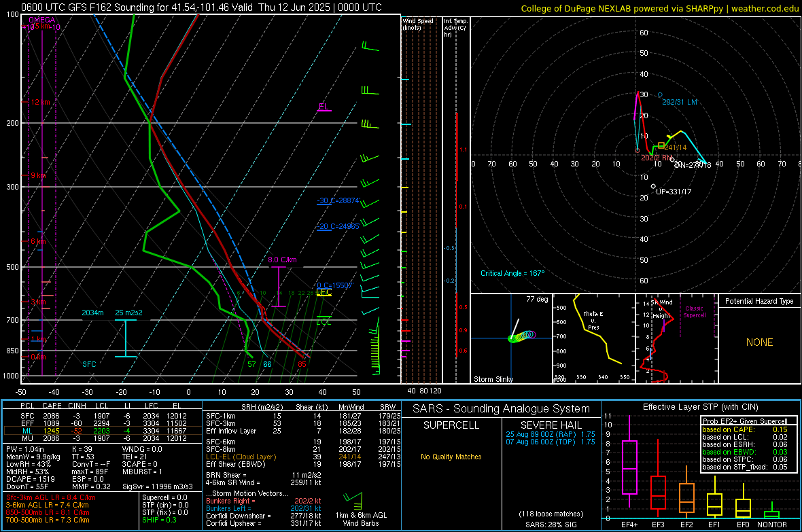Click the UP=331/17 Corfidi vector label
Viewport: 802px width, 532px height.
pyautogui.click(x=674, y=192)
